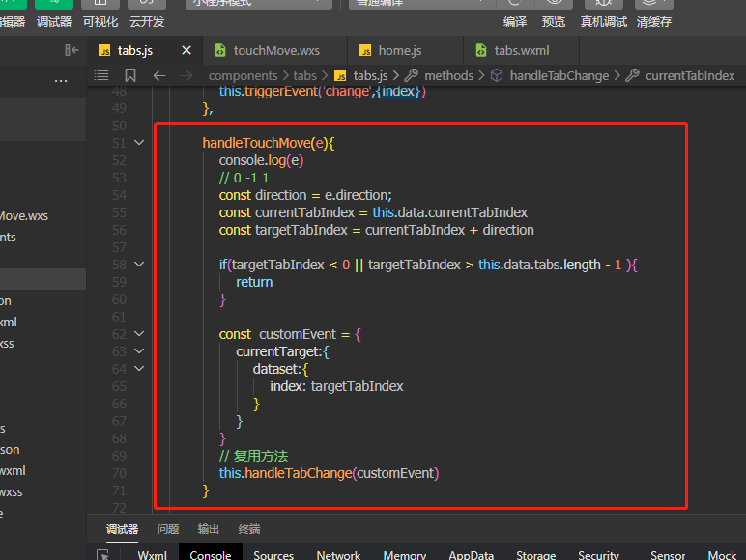
Task: Click the touchMove.wxs file icon tab
Action: (x=220, y=50)
